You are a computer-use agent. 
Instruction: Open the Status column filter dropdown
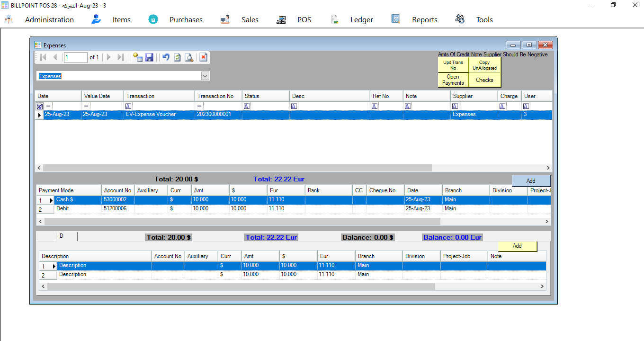click(x=246, y=106)
